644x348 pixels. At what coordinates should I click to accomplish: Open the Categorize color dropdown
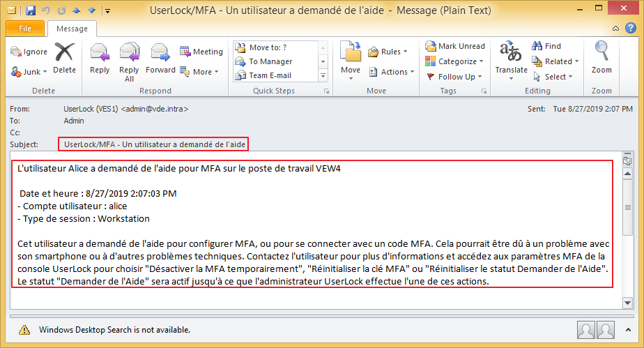(x=454, y=61)
